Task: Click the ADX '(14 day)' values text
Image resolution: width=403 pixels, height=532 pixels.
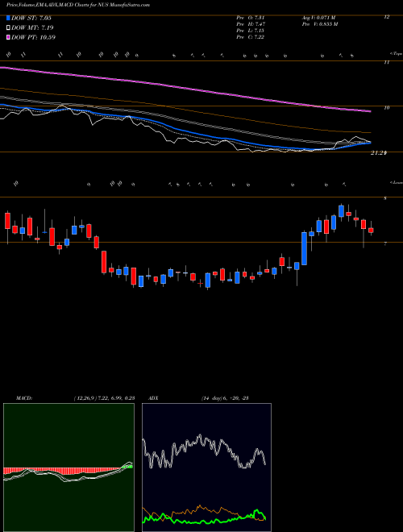Action: click(225, 398)
